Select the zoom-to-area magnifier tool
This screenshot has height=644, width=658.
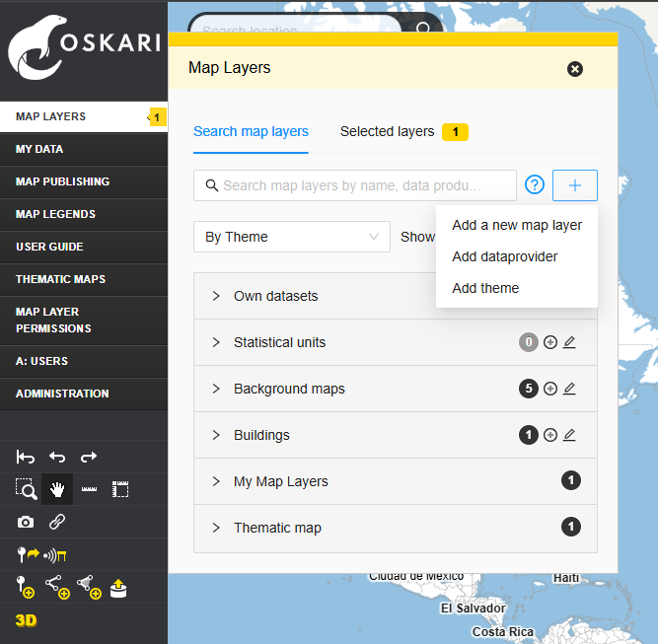click(x=27, y=489)
